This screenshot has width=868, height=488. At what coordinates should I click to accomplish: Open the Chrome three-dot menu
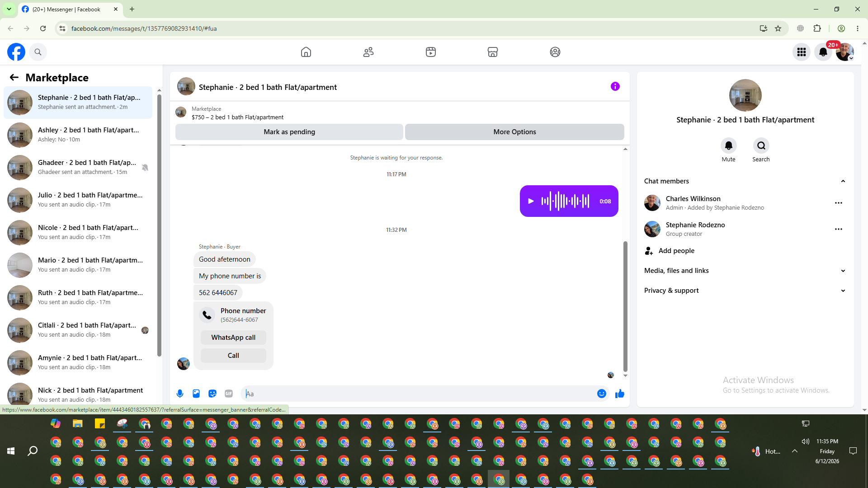[x=858, y=28]
